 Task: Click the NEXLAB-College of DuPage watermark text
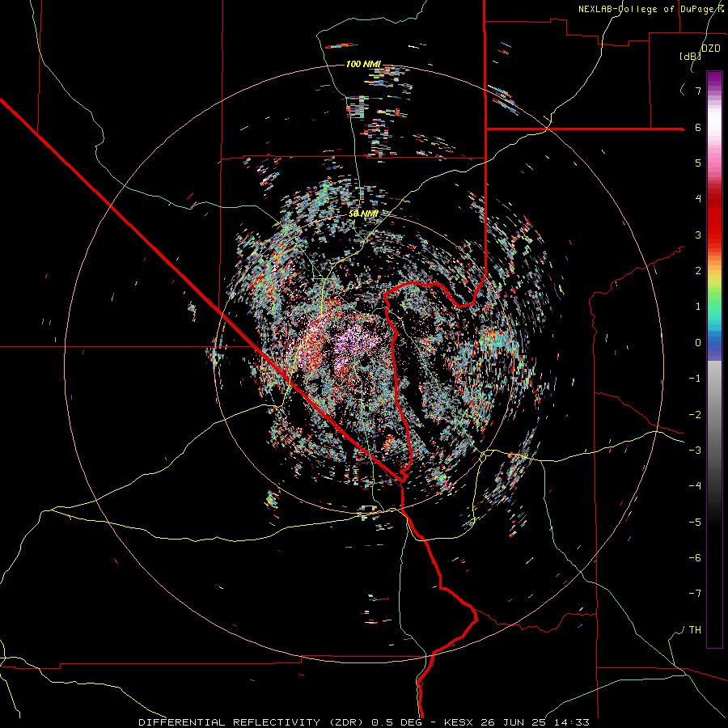coord(651,9)
